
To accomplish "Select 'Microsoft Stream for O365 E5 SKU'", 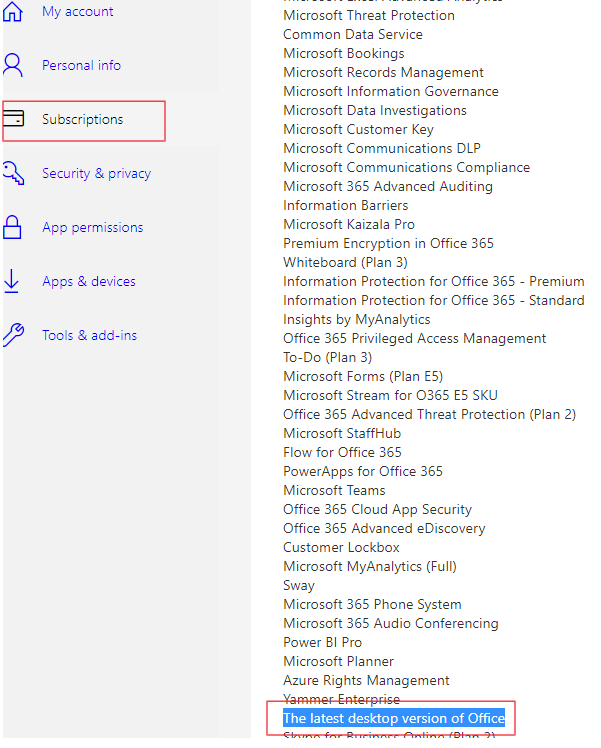I will click(390, 395).
